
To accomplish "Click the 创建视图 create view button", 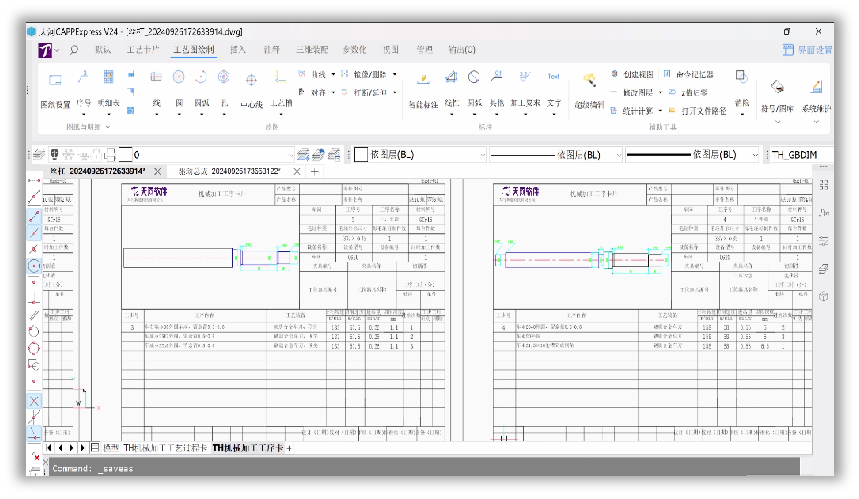I will tap(632, 74).
